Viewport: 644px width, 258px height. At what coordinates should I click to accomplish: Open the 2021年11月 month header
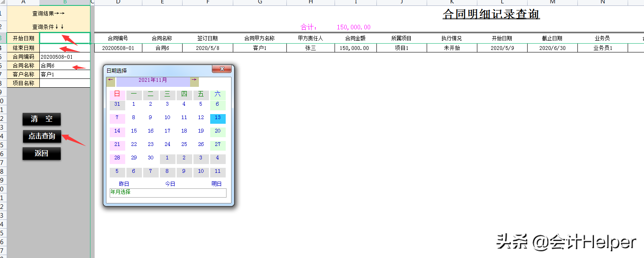tap(153, 82)
